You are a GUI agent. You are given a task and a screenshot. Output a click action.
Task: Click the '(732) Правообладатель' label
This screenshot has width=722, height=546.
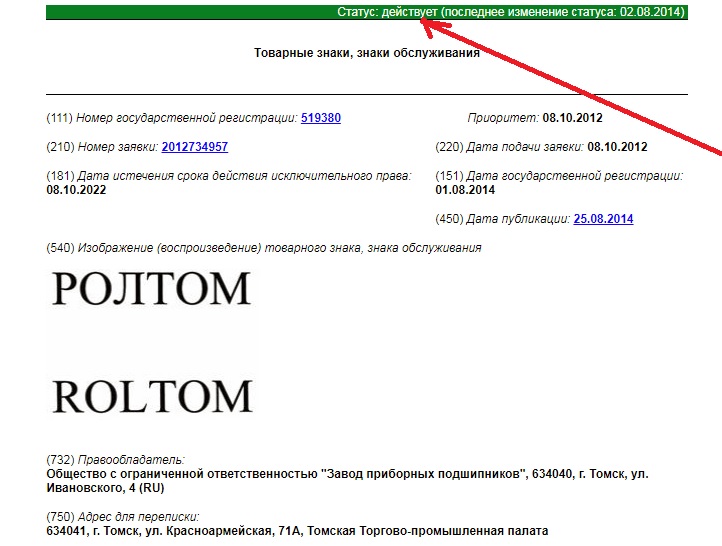(x=116, y=459)
